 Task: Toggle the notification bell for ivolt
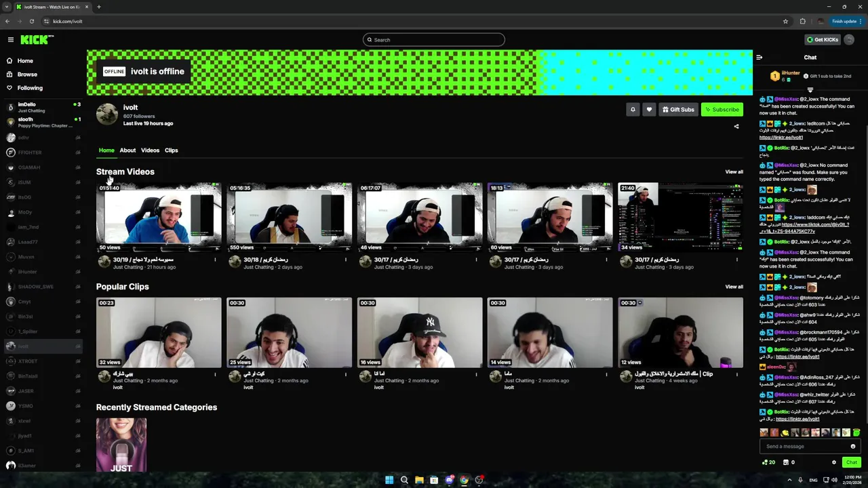pyautogui.click(x=633, y=110)
